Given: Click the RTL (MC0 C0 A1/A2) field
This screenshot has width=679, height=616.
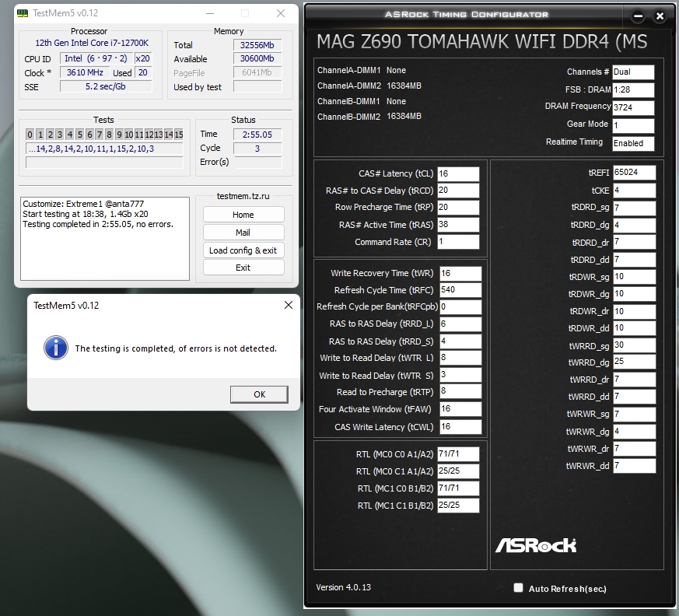Looking at the screenshot, I should [x=458, y=453].
